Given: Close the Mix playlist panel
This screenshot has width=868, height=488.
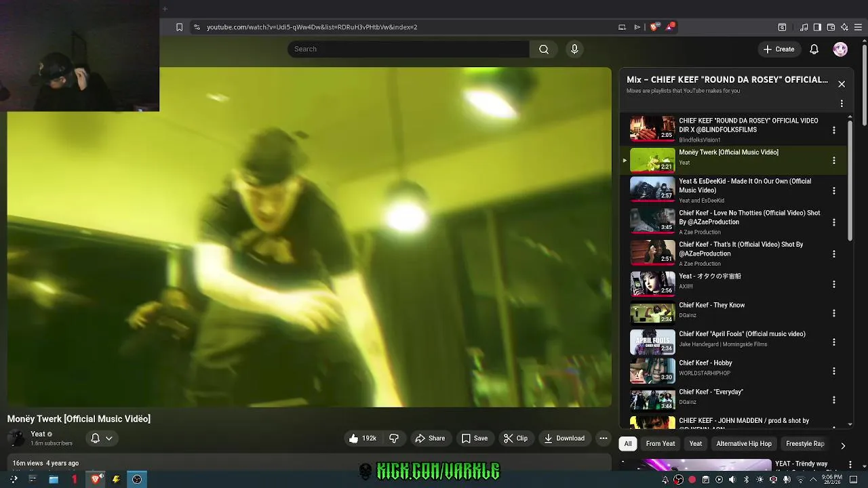Looking at the screenshot, I should 842,84.
